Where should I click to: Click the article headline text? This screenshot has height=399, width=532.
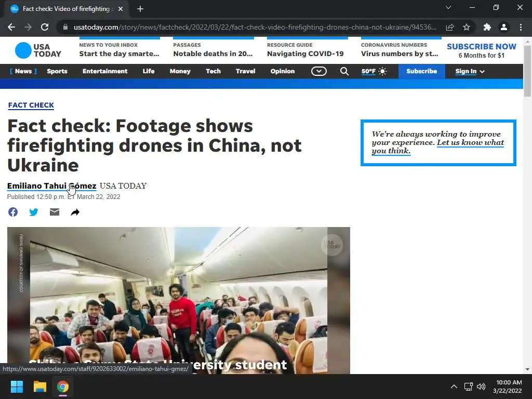click(154, 145)
